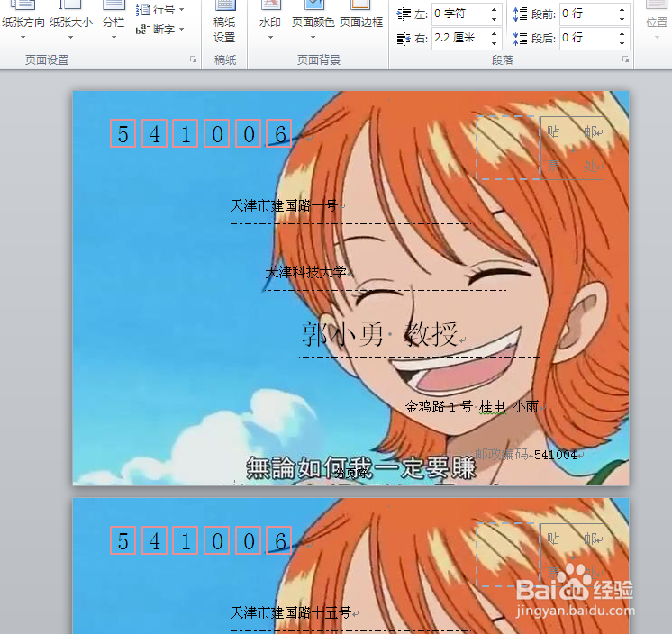Increase the 段后 spacing value
This screenshot has height=634, width=672.
point(622,33)
